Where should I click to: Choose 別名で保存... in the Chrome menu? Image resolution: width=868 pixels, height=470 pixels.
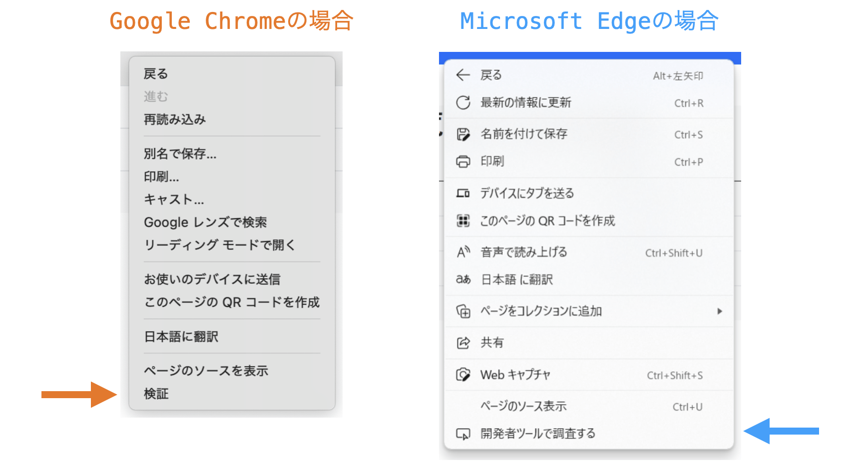[180, 154]
